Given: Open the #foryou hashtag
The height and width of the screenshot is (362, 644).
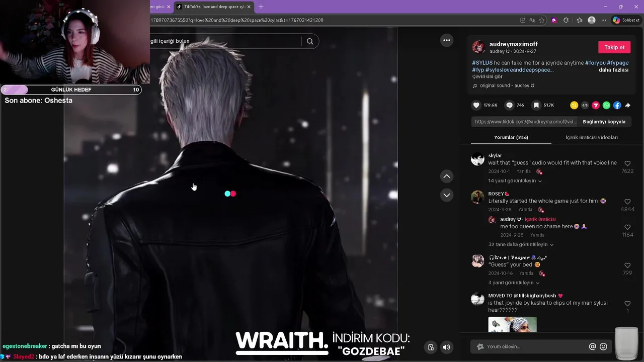Looking at the screenshot, I should pyautogui.click(x=595, y=63).
